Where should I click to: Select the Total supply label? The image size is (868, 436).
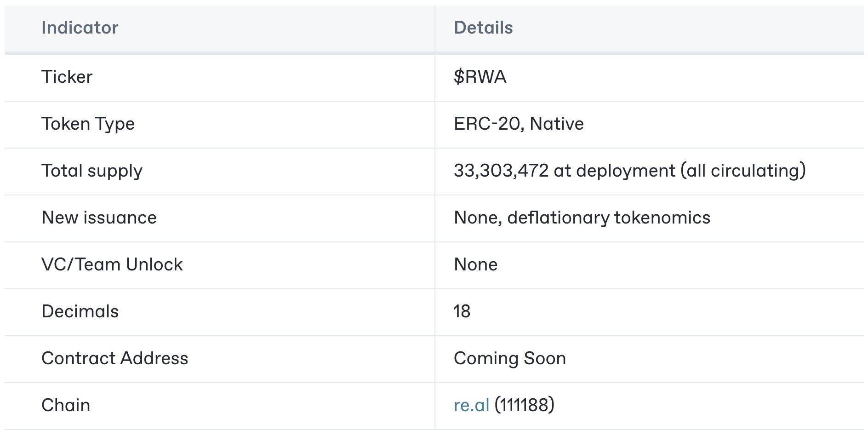tap(92, 171)
